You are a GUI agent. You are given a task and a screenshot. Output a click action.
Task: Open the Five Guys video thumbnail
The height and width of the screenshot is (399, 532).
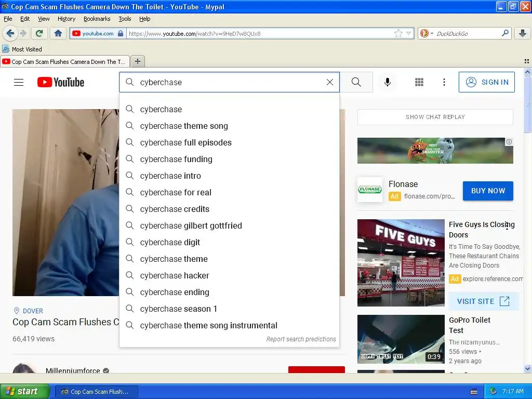click(x=401, y=262)
